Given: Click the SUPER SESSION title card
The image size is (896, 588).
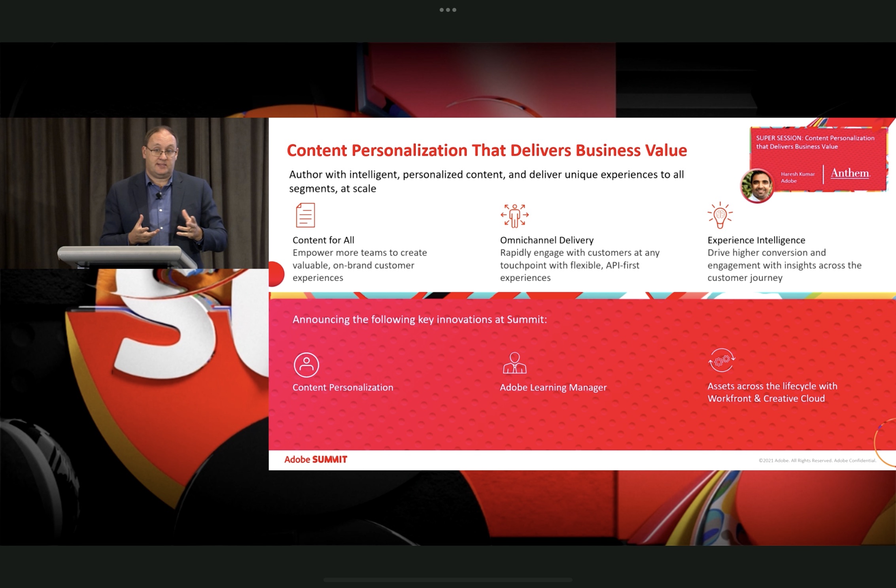Looking at the screenshot, I should point(818,159).
